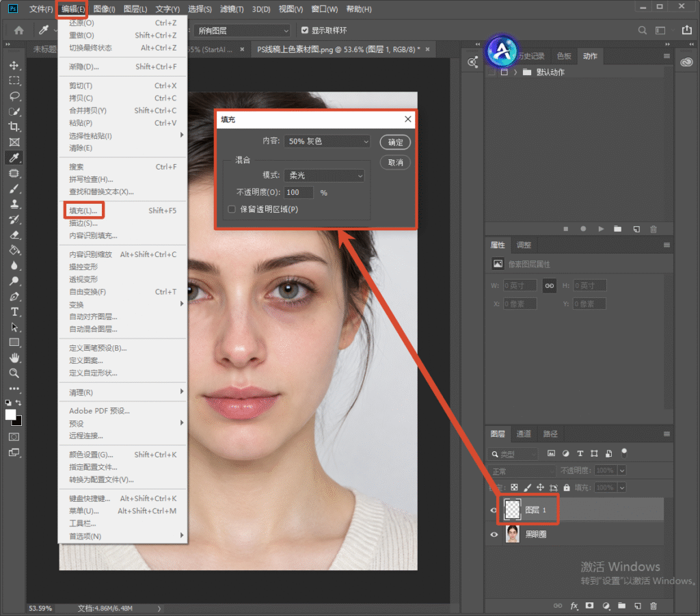Select the Rectangular Marquee tool

[14, 81]
